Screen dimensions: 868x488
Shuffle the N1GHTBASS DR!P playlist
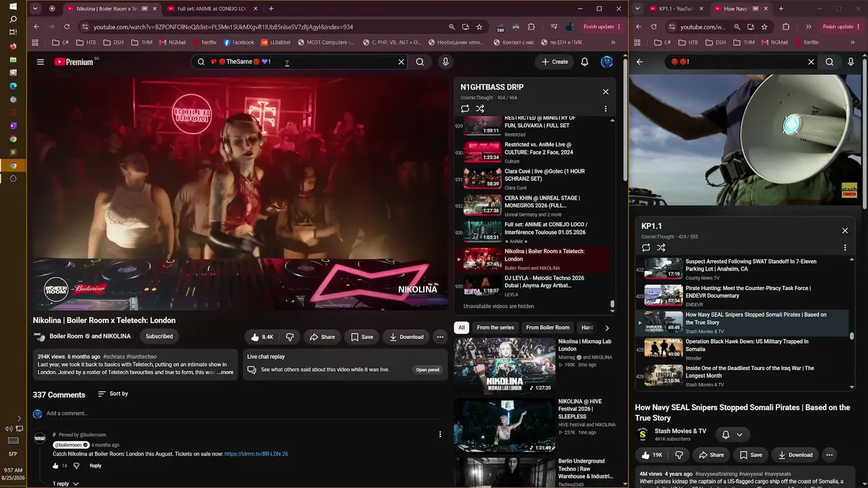480,108
